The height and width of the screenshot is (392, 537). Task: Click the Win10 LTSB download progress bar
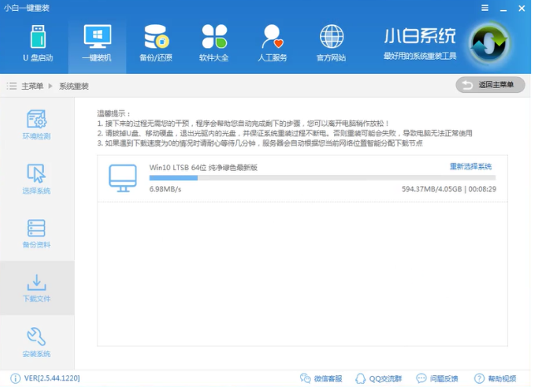(323, 178)
